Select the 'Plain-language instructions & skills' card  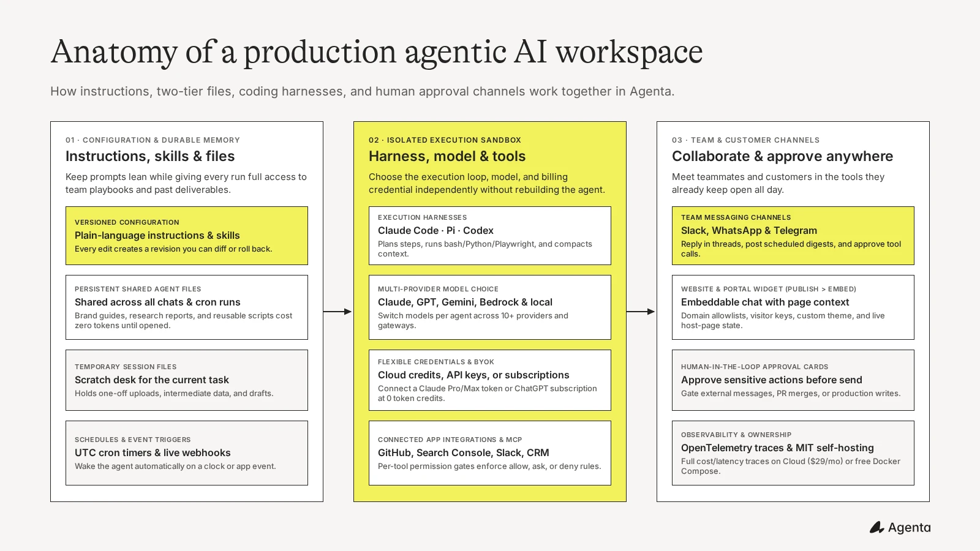[x=187, y=236]
